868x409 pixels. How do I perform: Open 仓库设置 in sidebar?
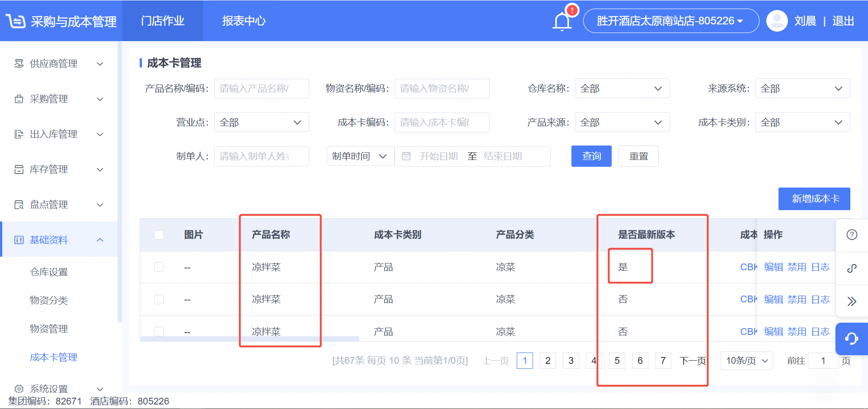pyautogui.click(x=49, y=272)
